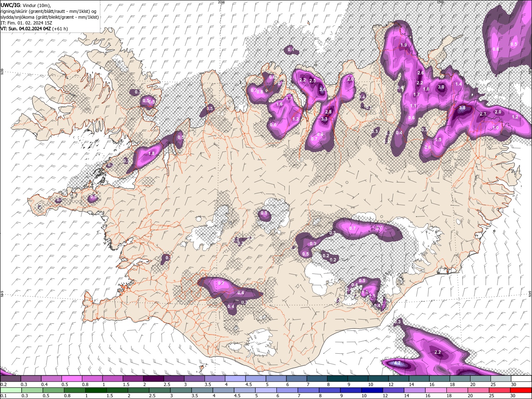The width and height of the screenshot is (532, 399).
Task: Click the 1.9 snowfall value in the northeast
Action: point(404,45)
